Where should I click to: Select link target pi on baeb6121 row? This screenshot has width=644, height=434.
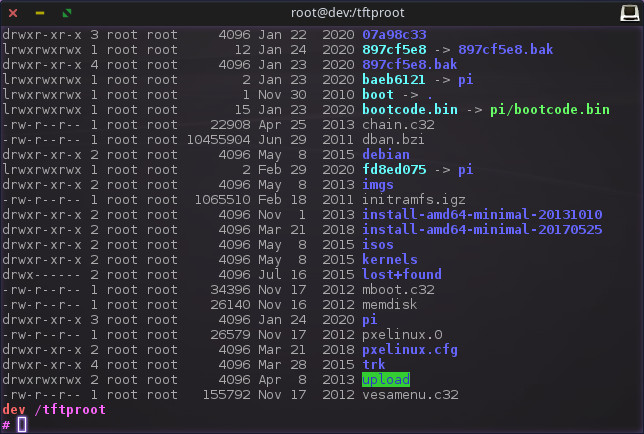pyautogui.click(x=466, y=80)
